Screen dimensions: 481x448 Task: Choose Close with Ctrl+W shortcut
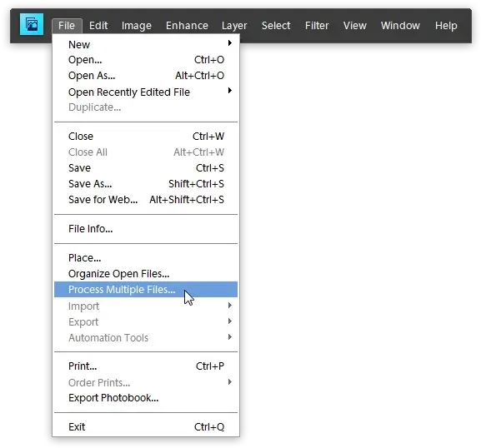coord(146,137)
